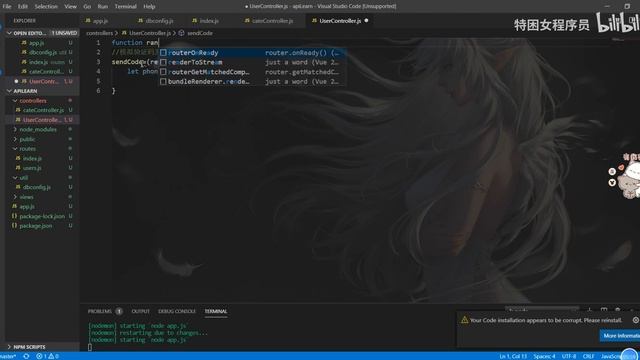Collapse the controllers folder
Viewport: 640px width, 360px height.
(15, 100)
